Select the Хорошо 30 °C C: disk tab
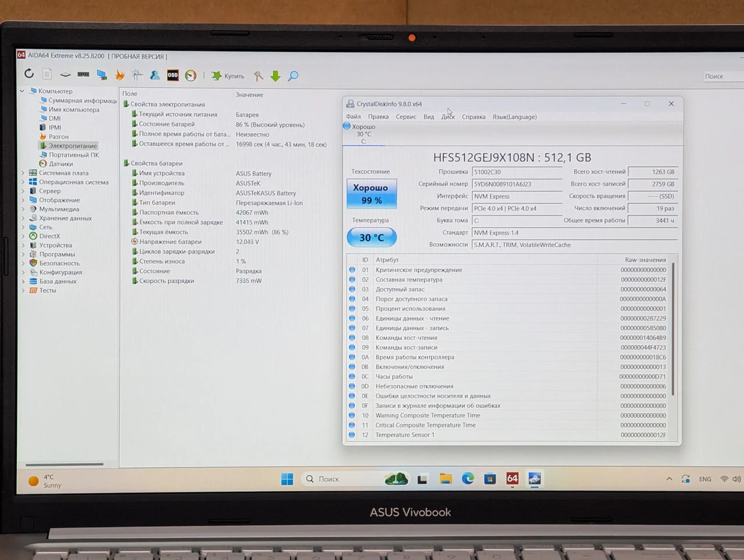 (x=363, y=134)
